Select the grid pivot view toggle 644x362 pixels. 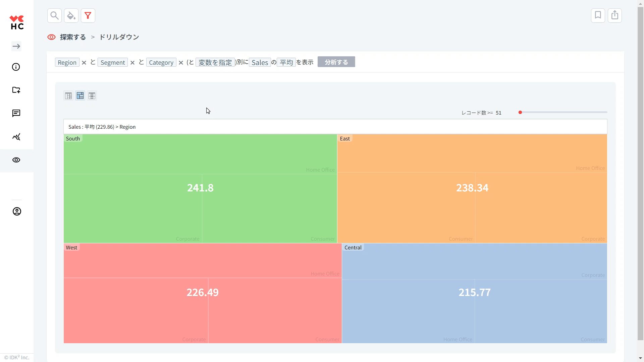pyautogui.click(x=92, y=96)
